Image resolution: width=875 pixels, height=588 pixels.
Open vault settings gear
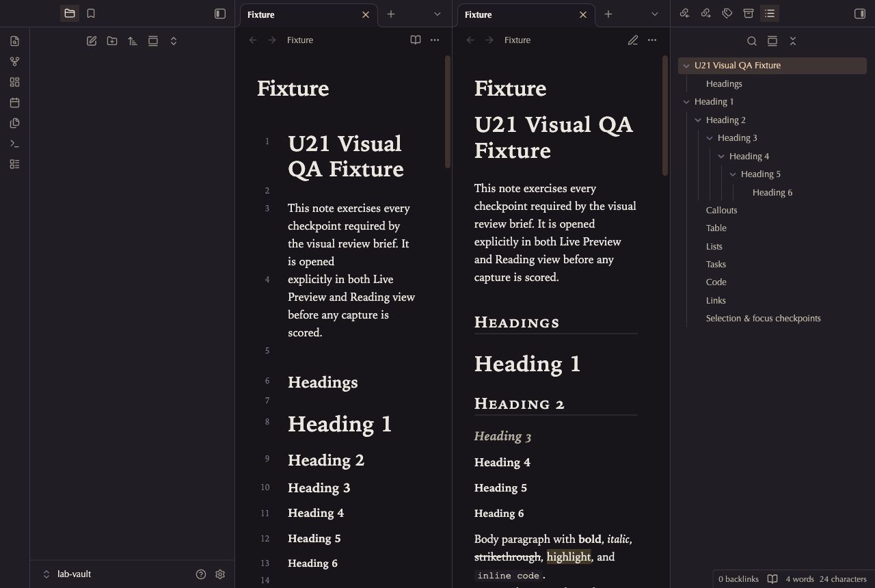[220, 574]
